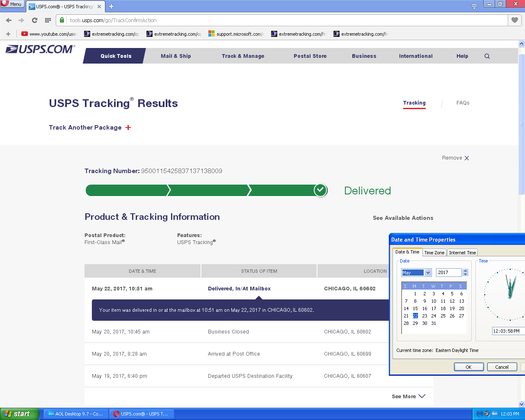Select day 23 in the calendar

pos(425,316)
